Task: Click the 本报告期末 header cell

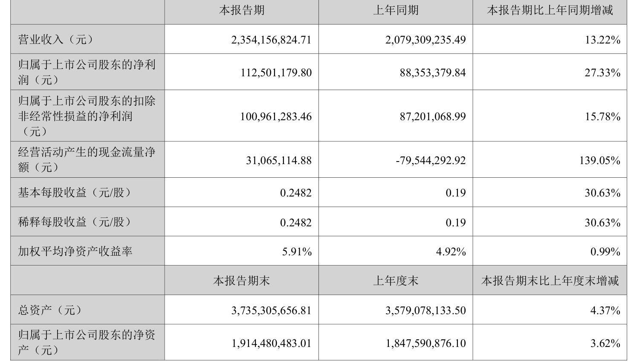Action: pyautogui.click(x=242, y=280)
